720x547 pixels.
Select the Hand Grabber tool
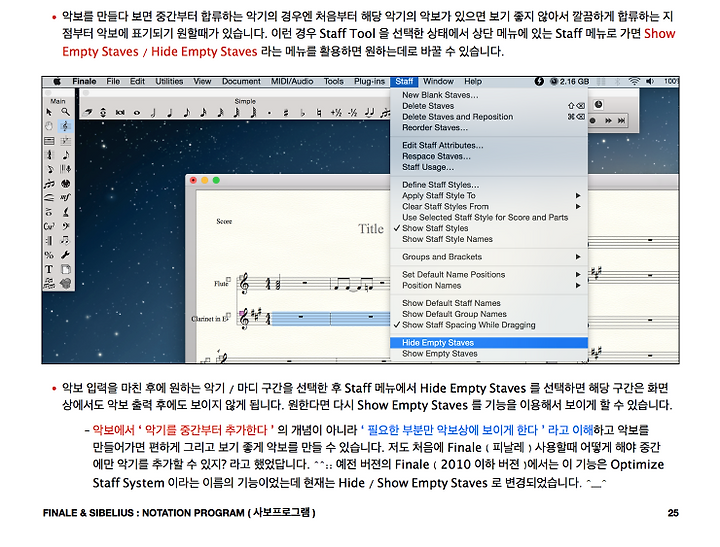coord(49,126)
